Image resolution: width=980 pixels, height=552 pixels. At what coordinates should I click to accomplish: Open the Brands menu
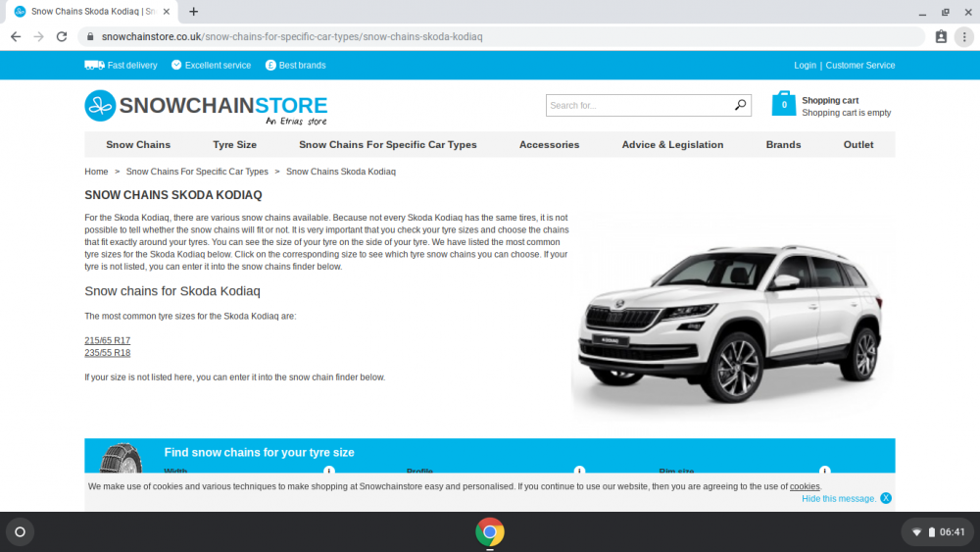point(783,144)
